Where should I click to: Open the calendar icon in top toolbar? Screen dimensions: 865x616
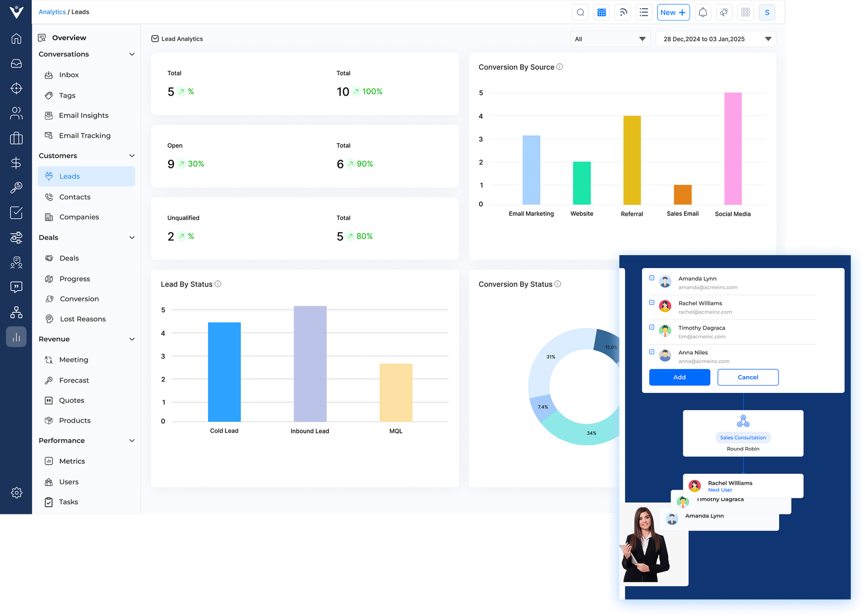(x=601, y=12)
